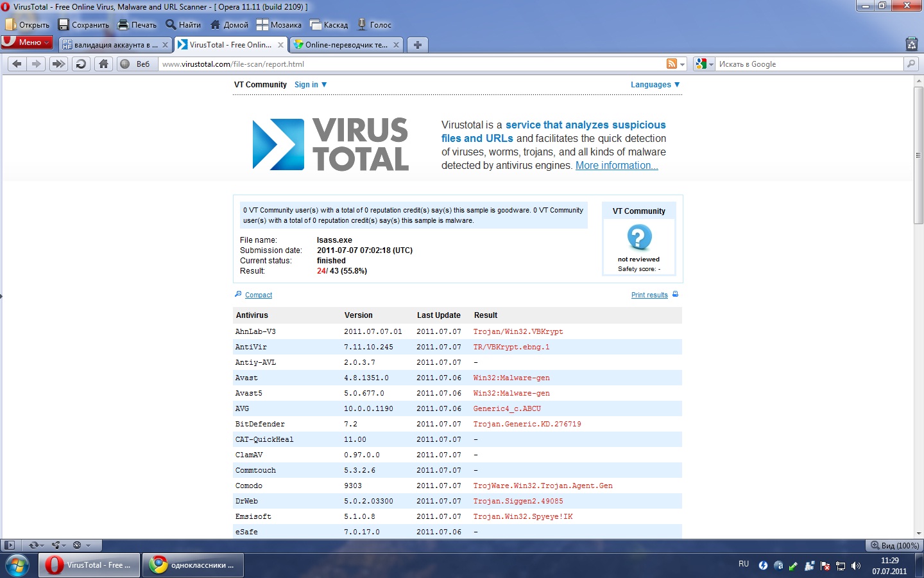The width and height of the screenshot is (924, 578).
Task: Click the VirusTotal Opera taskbar button
Action: pos(89,565)
